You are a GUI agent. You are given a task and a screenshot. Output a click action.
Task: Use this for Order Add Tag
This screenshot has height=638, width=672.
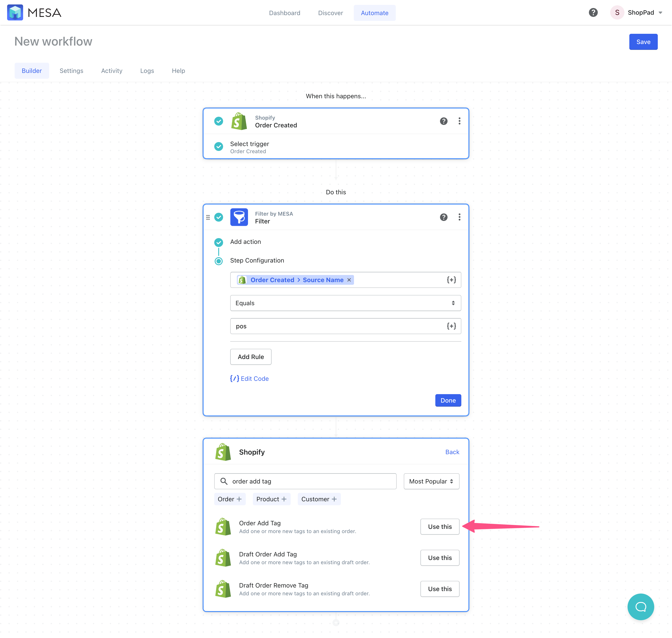point(440,527)
